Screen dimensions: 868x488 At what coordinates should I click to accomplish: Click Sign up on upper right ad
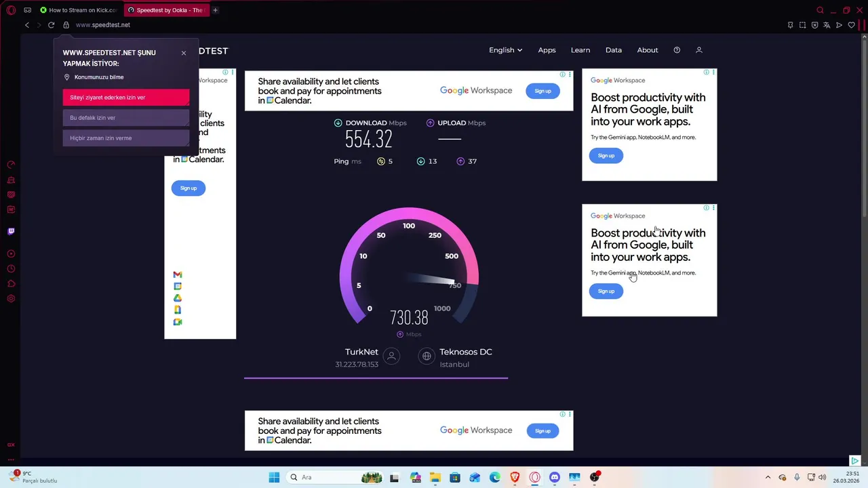pyautogui.click(x=606, y=156)
